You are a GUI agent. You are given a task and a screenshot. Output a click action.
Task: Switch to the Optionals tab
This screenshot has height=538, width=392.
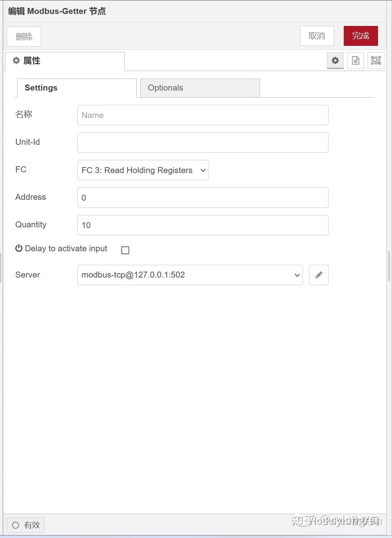point(165,88)
